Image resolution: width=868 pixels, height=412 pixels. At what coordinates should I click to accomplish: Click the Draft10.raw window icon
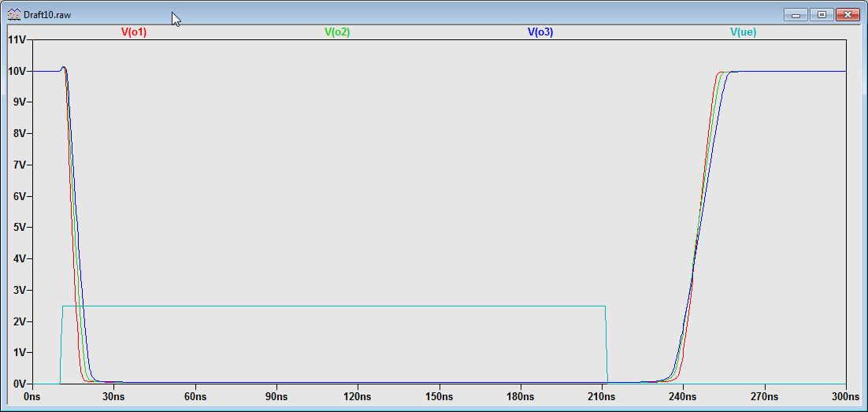click(x=14, y=14)
